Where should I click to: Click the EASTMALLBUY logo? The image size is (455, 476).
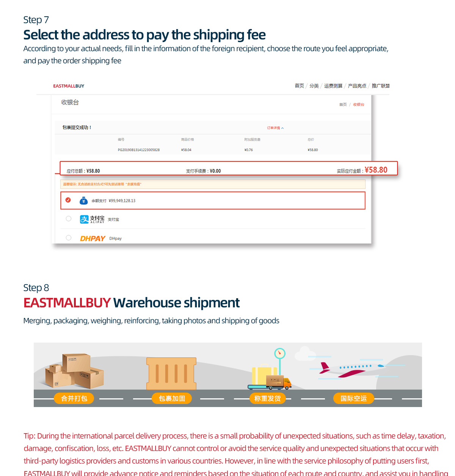tap(69, 86)
